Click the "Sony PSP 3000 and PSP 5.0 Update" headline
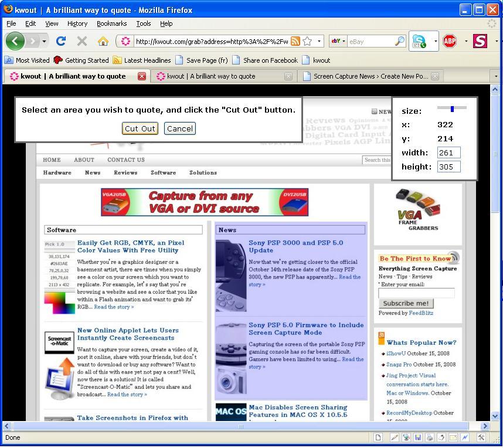Image resolution: width=503 pixels, height=448 pixels. click(296, 246)
